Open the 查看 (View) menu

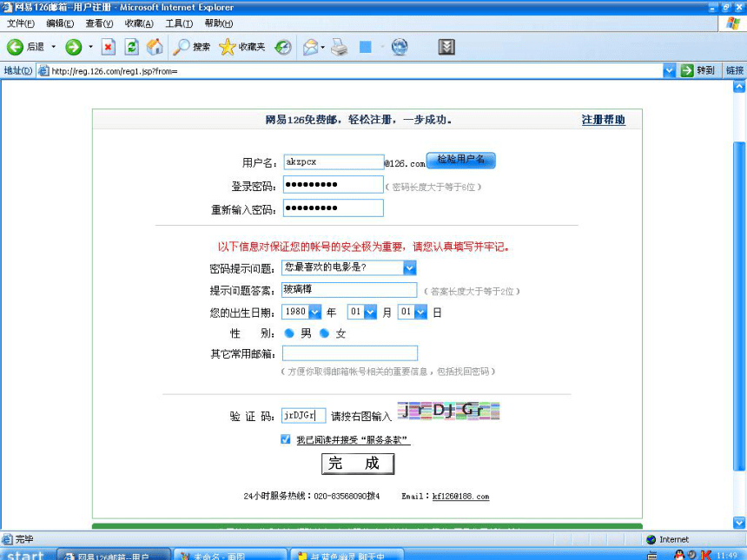pyautogui.click(x=99, y=23)
